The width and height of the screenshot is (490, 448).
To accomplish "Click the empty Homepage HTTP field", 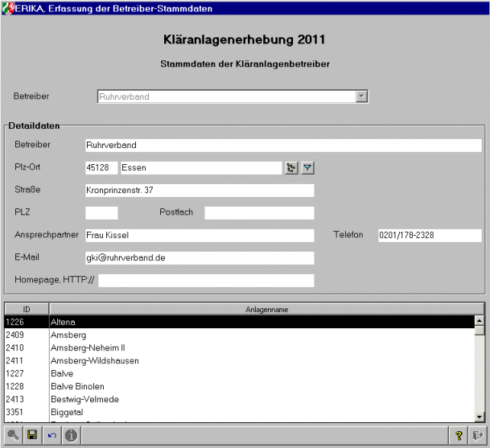I will [x=205, y=281].
